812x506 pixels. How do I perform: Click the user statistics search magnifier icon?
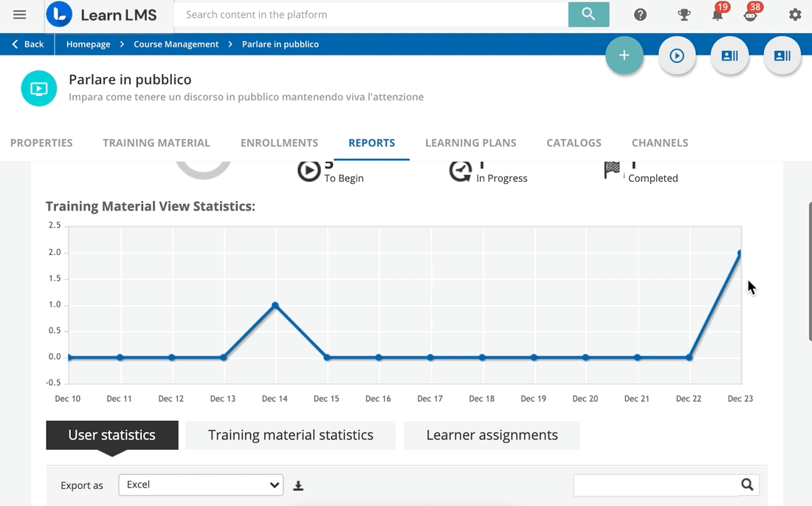click(x=747, y=485)
